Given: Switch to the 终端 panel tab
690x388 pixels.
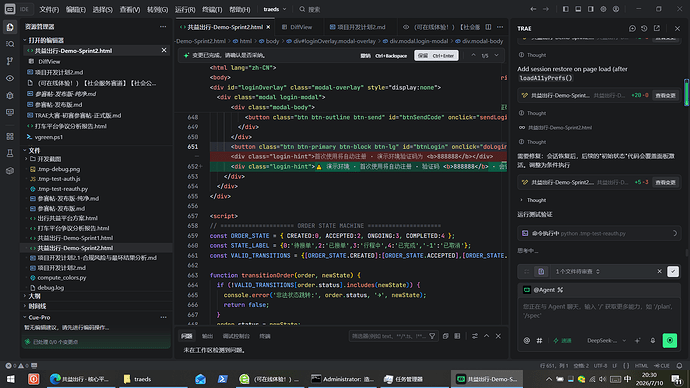Looking at the screenshot, I should coord(265,336).
